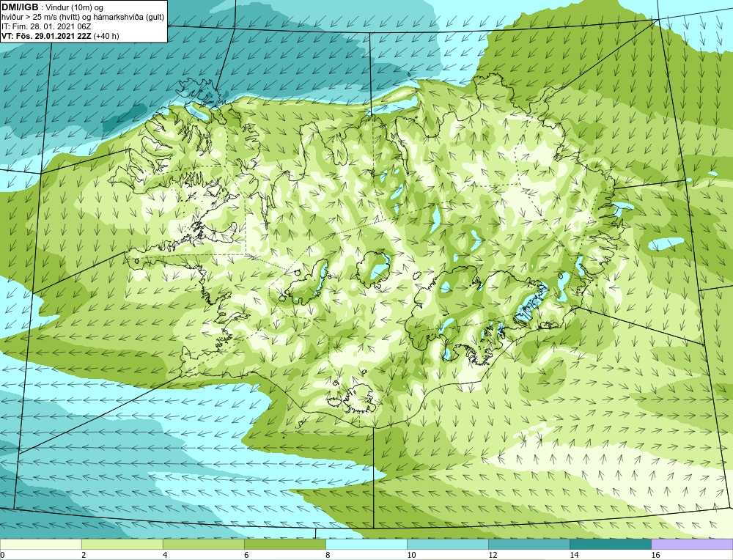Click the 14-16 m/s dark teal swatch
The height and width of the screenshot is (560, 733).
[610, 544]
